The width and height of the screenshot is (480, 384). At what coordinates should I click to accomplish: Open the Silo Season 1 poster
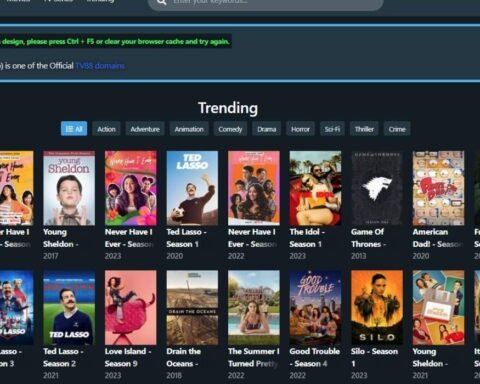pos(377,307)
